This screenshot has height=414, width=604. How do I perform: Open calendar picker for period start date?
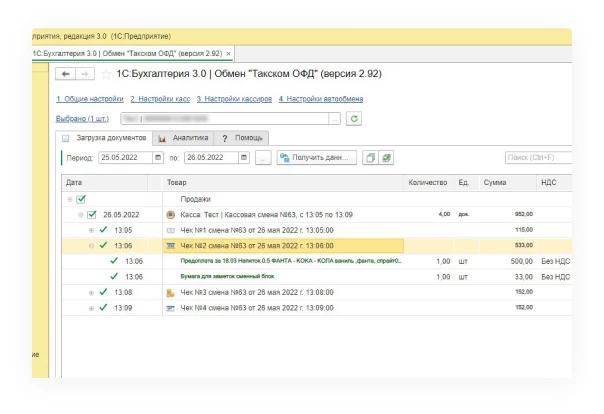pyautogui.click(x=158, y=157)
